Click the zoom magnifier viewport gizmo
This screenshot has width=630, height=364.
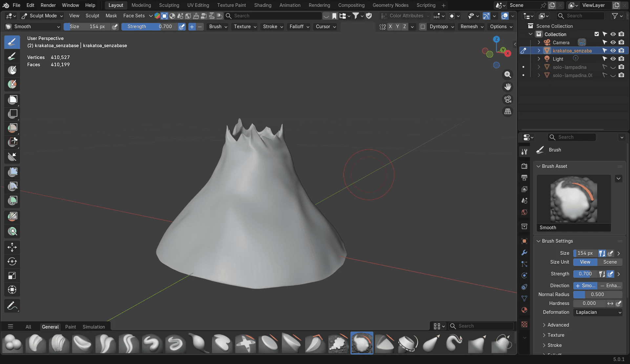click(508, 75)
